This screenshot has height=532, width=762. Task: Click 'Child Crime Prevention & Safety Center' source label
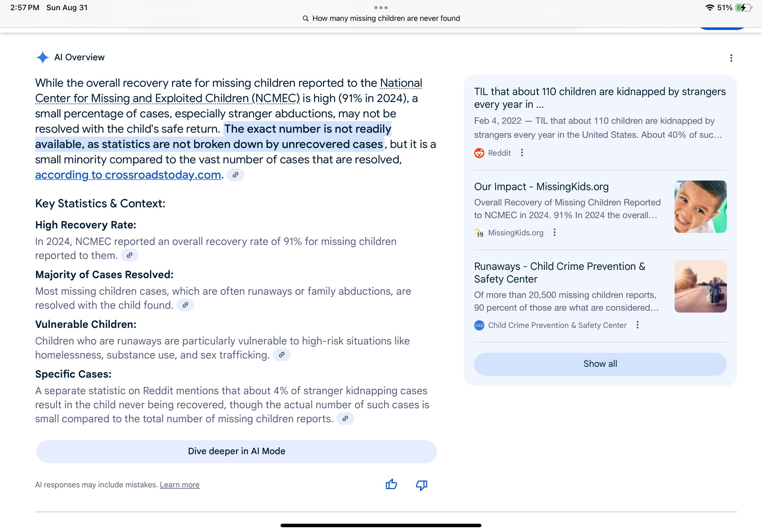click(557, 325)
